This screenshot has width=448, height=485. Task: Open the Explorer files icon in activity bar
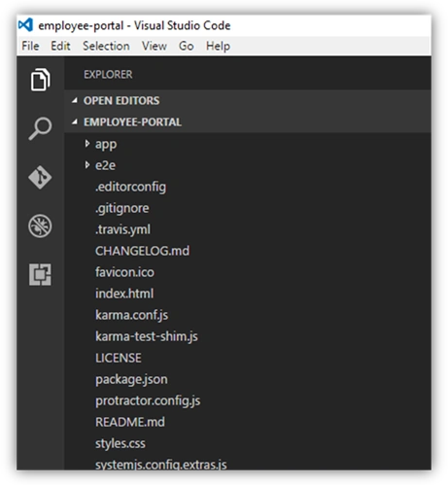pyautogui.click(x=40, y=80)
